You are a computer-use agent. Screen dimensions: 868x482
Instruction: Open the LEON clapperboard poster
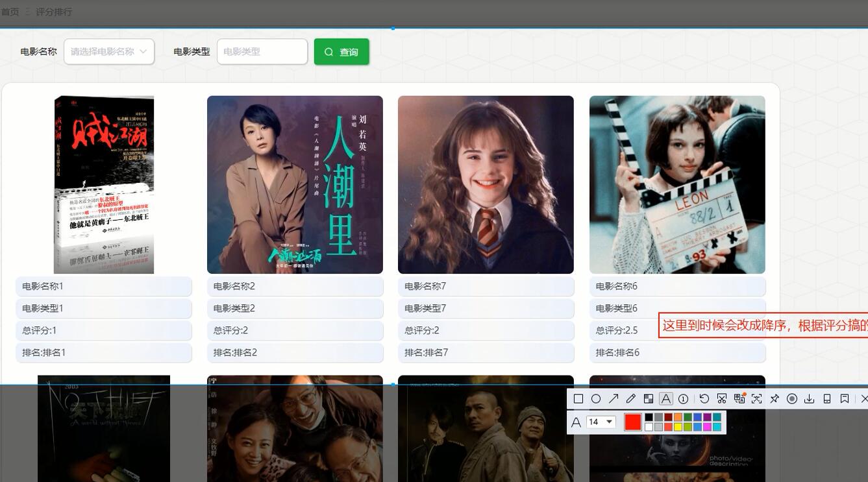[677, 185]
